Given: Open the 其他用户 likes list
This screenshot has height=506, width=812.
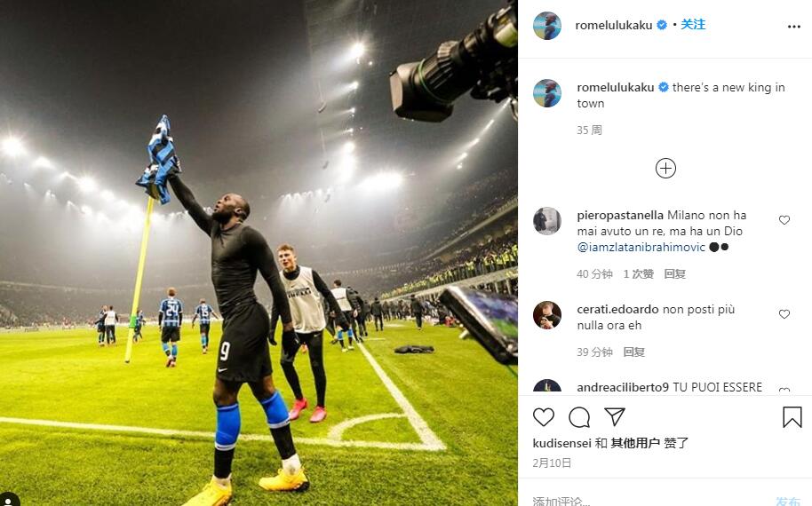Looking at the screenshot, I should click(635, 443).
